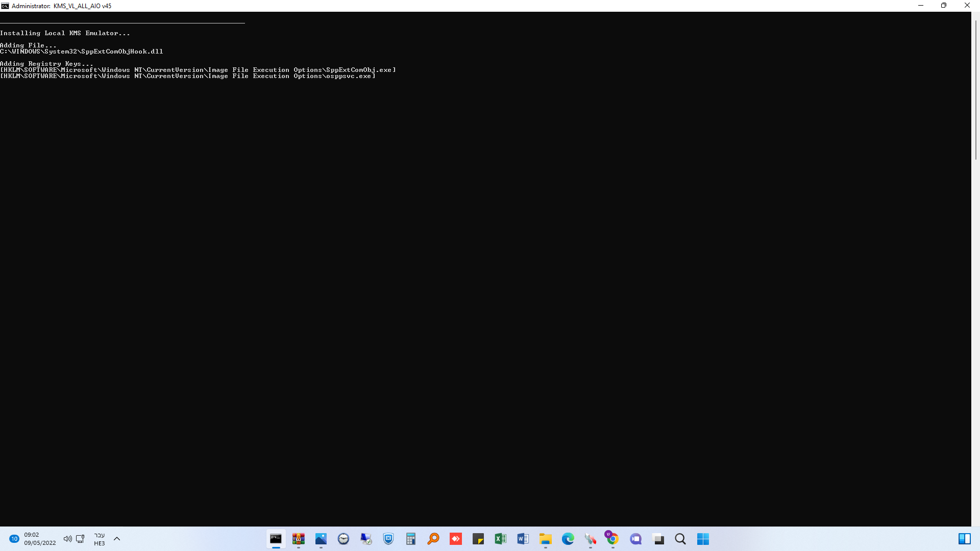Screen dimensions: 980x551
Task: Launch Microsoft Edge browser
Action: 568,539
